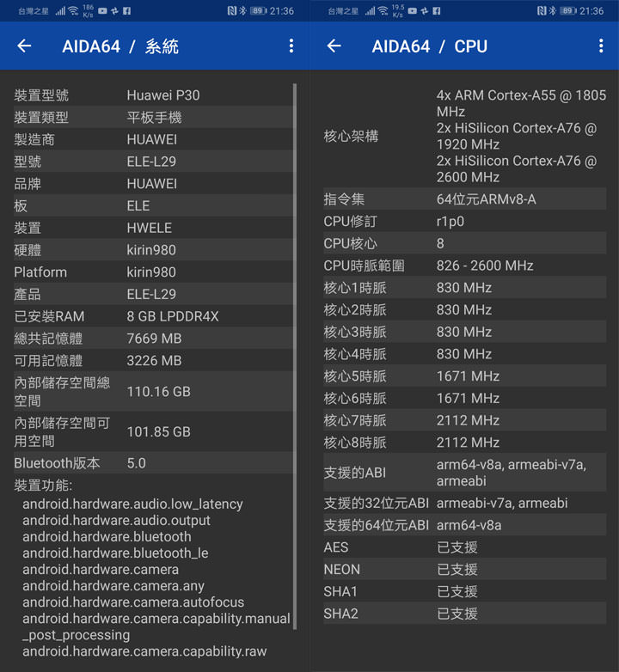Select the Platform kirin980 row

point(154,272)
